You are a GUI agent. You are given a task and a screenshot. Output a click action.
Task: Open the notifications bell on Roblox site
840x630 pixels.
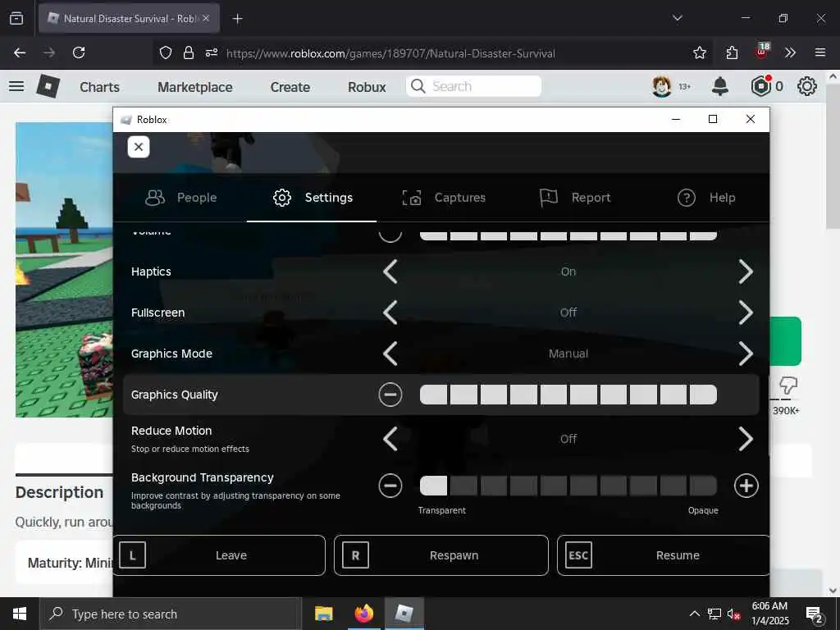coord(720,86)
